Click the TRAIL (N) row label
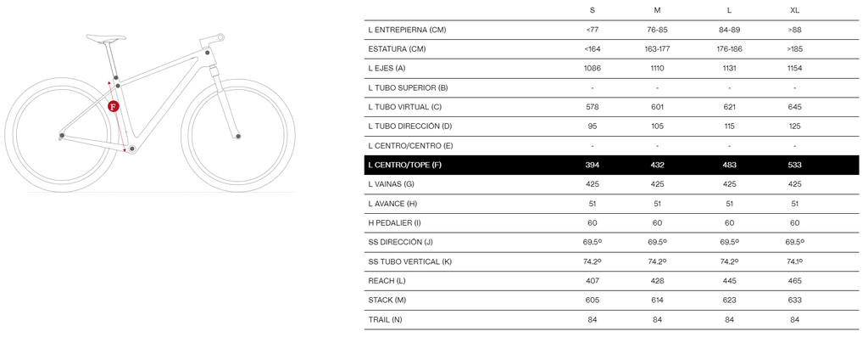The height and width of the screenshot is (337, 868). pos(386,320)
